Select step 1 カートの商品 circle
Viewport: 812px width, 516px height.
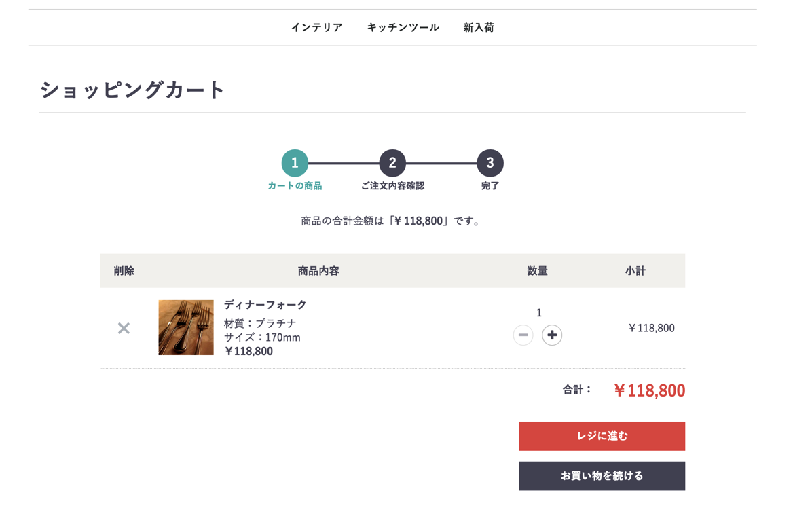pyautogui.click(x=295, y=163)
